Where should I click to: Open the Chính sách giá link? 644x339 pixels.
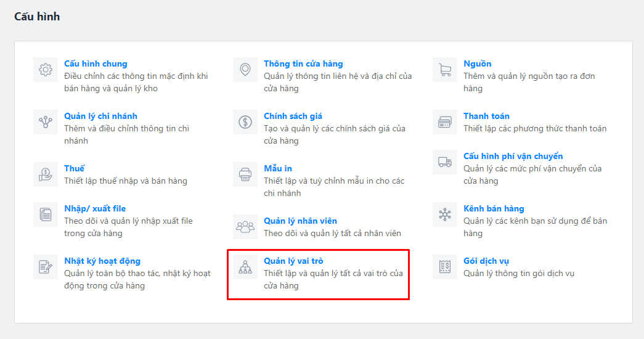(x=293, y=116)
